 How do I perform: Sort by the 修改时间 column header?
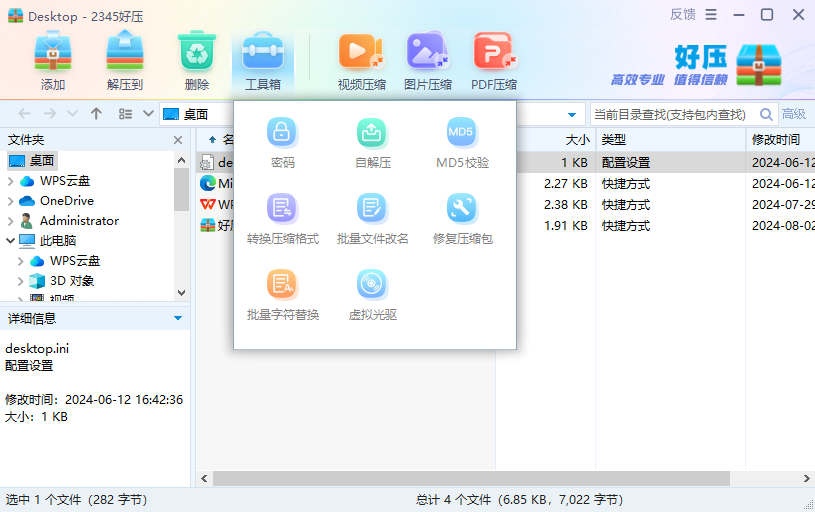781,139
